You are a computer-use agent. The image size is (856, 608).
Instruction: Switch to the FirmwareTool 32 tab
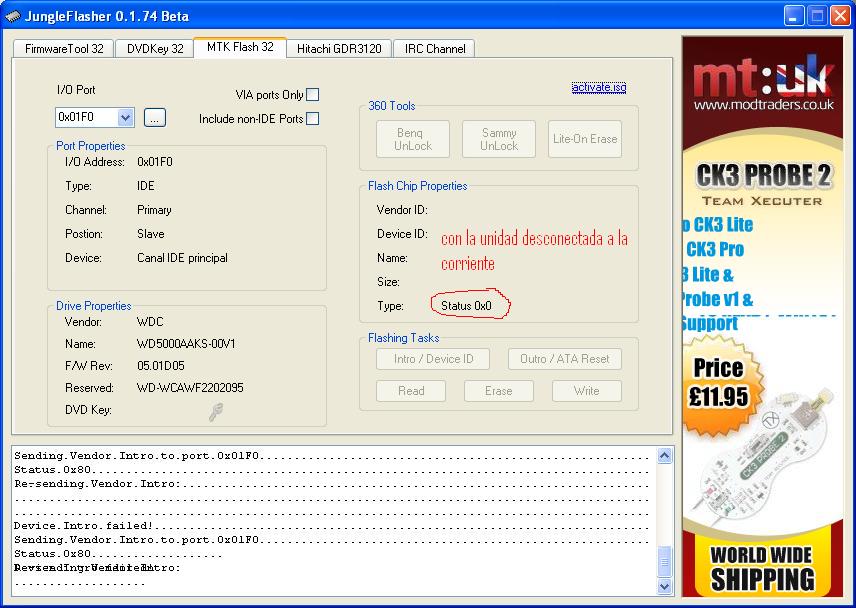tap(64, 49)
